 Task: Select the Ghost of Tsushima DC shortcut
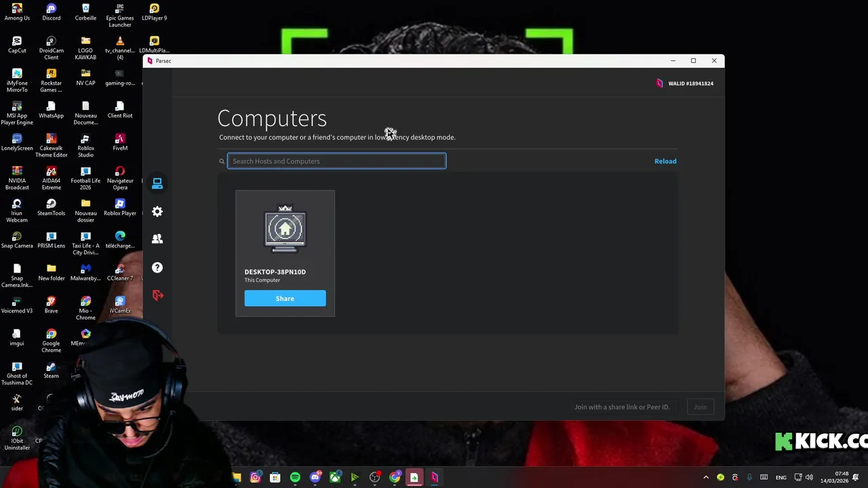(17, 373)
